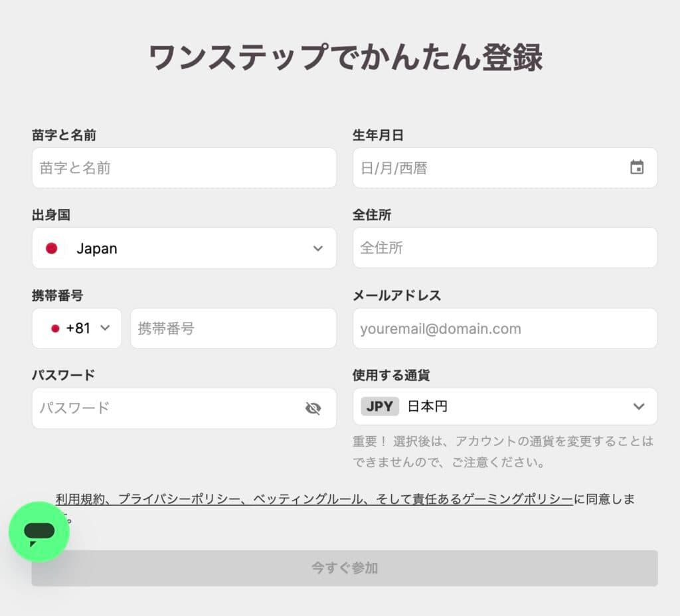The image size is (680, 616).
Task: Open the ベッティングルール link
Action: (x=307, y=499)
